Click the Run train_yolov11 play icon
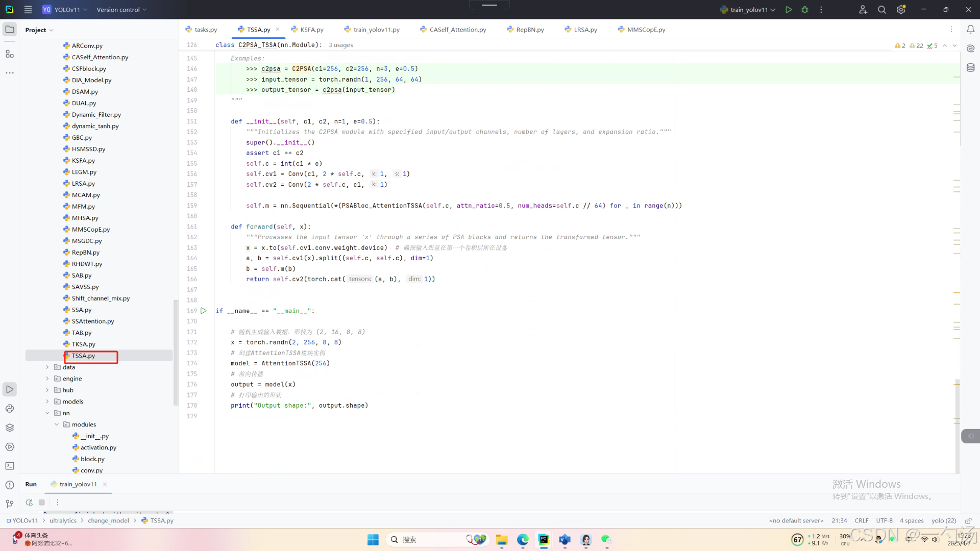 click(x=789, y=10)
